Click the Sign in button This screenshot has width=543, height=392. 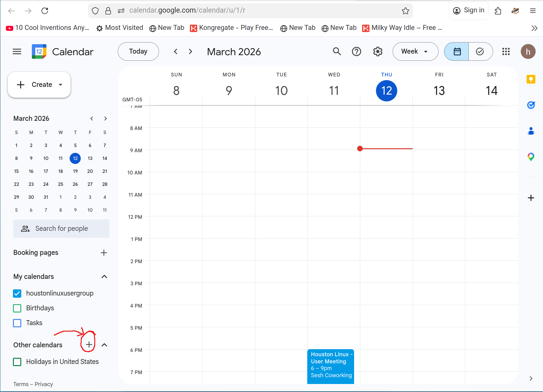[x=468, y=10]
